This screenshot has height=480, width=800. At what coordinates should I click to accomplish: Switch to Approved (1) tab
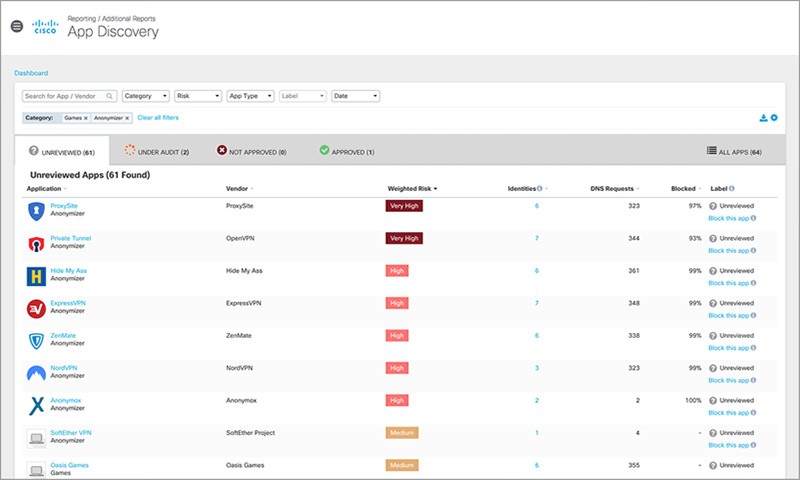[x=347, y=151]
